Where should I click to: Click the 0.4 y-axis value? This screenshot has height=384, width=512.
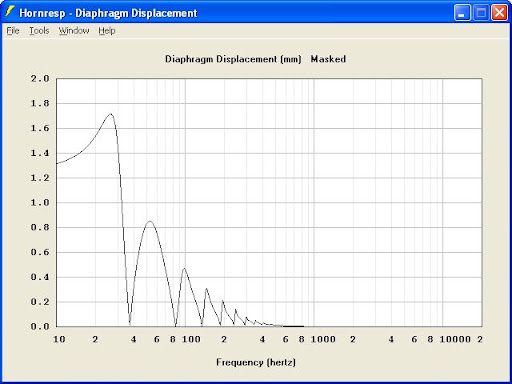click(x=40, y=277)
